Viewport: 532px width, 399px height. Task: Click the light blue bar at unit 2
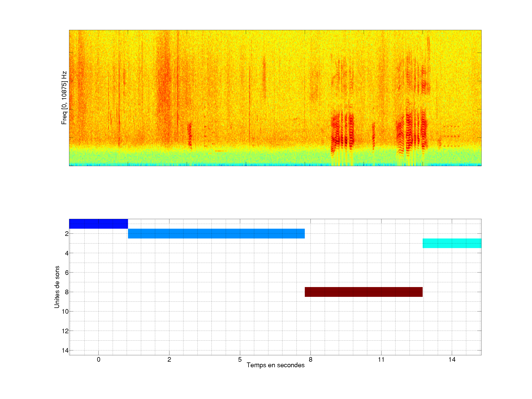[216, 233]
